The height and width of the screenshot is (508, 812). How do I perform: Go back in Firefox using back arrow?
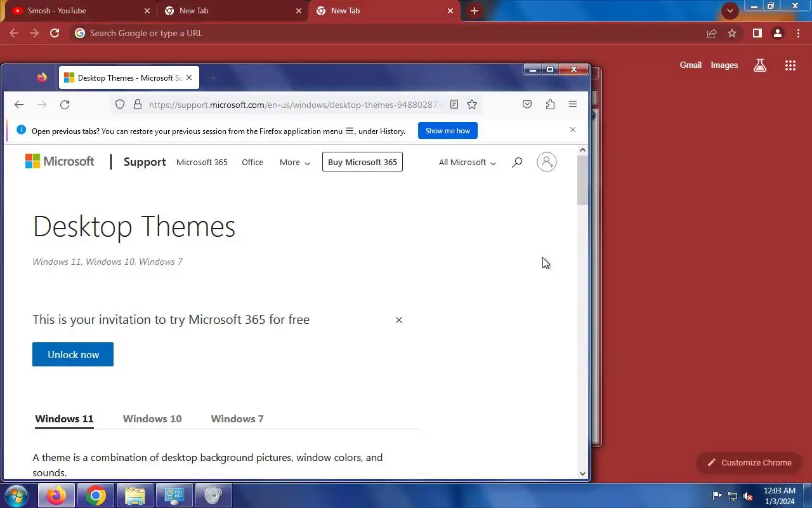click(x=19, y=105)
